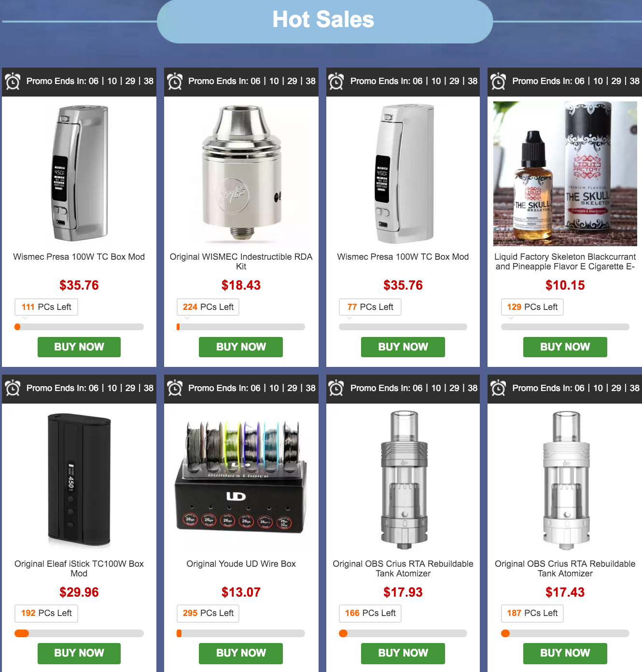Click alarm clock icon above Liquid Factory Skeleton
The height and width of the screenshot is (672, 642).
(x=498, y=82)
